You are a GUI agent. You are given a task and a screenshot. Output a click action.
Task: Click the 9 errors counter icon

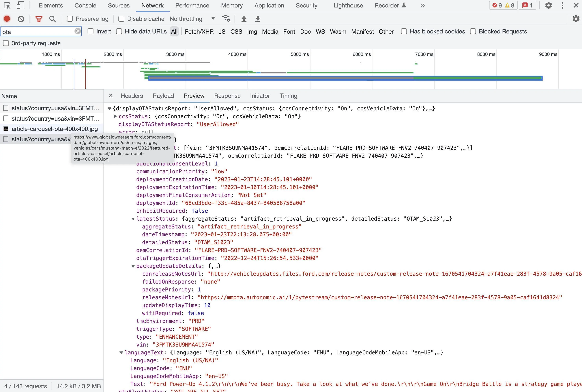coord(497,6)
